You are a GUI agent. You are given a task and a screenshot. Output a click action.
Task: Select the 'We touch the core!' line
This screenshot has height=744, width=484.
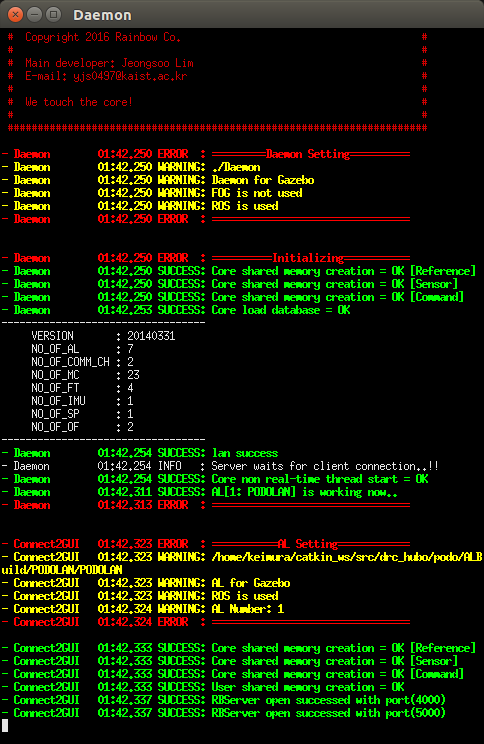coord(79,102)
